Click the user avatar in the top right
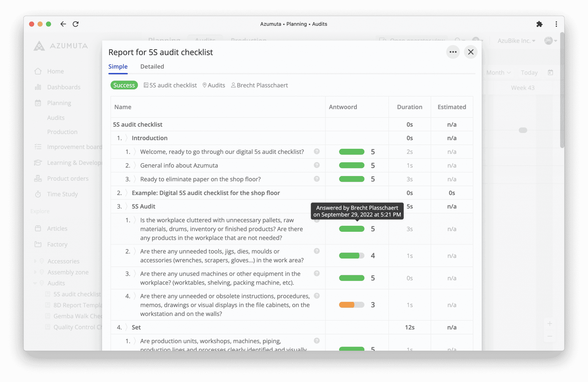 point(549,41)
